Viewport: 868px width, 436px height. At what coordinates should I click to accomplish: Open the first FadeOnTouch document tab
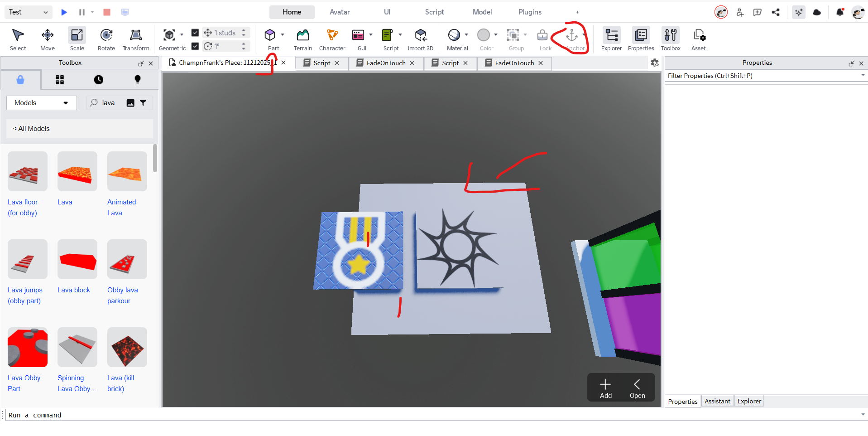coord(386,63)
